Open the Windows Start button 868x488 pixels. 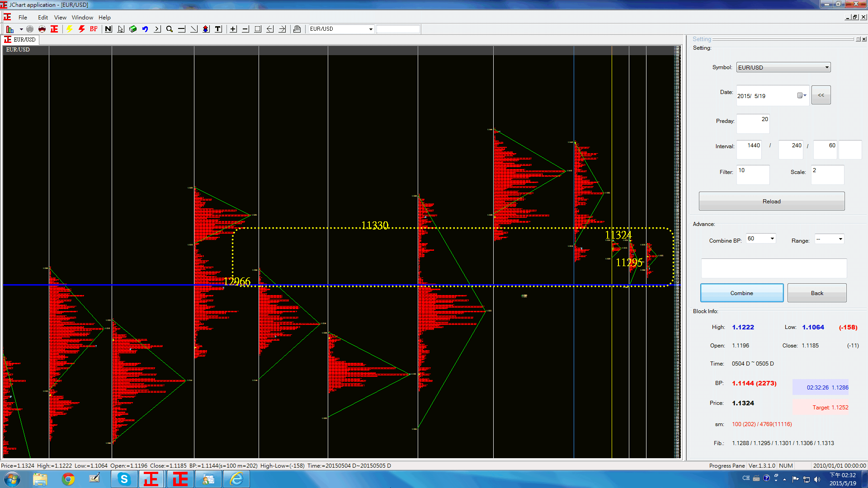click(12, 479)
